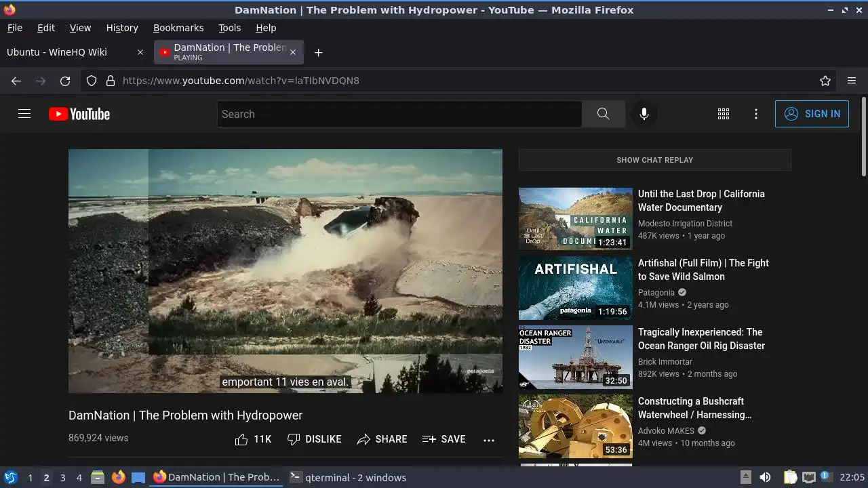868x488 pixels.
Task: Launch Firefox from taskbar quick launch
Action: (x=118, y=477)
